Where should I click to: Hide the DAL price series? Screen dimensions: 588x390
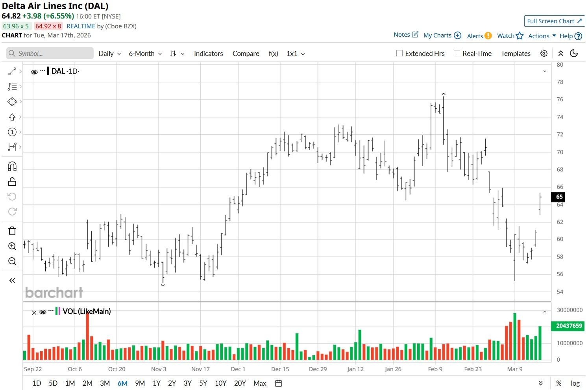pos(34,72)
